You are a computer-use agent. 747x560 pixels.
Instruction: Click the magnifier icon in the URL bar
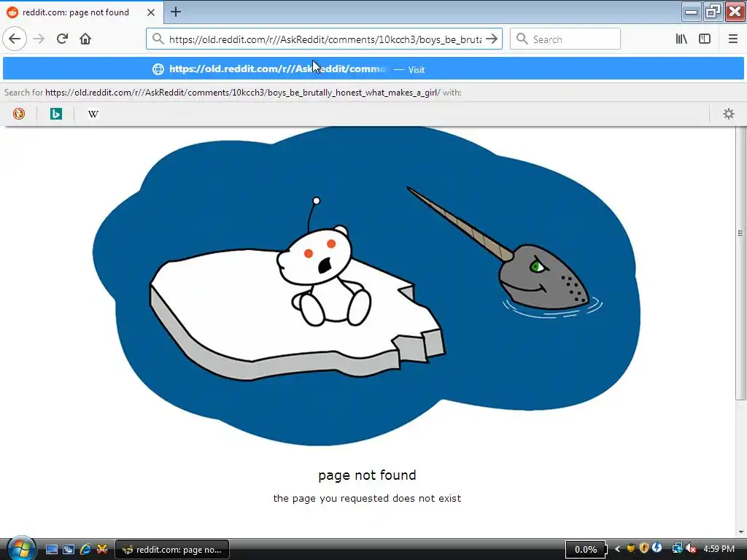click(x=158, y=39)
